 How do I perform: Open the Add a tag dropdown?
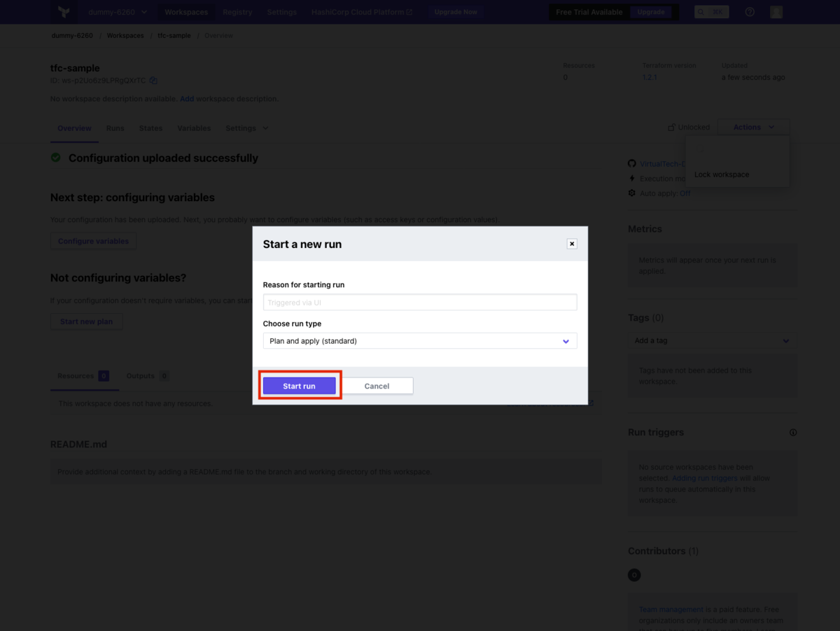coord(713,340)
